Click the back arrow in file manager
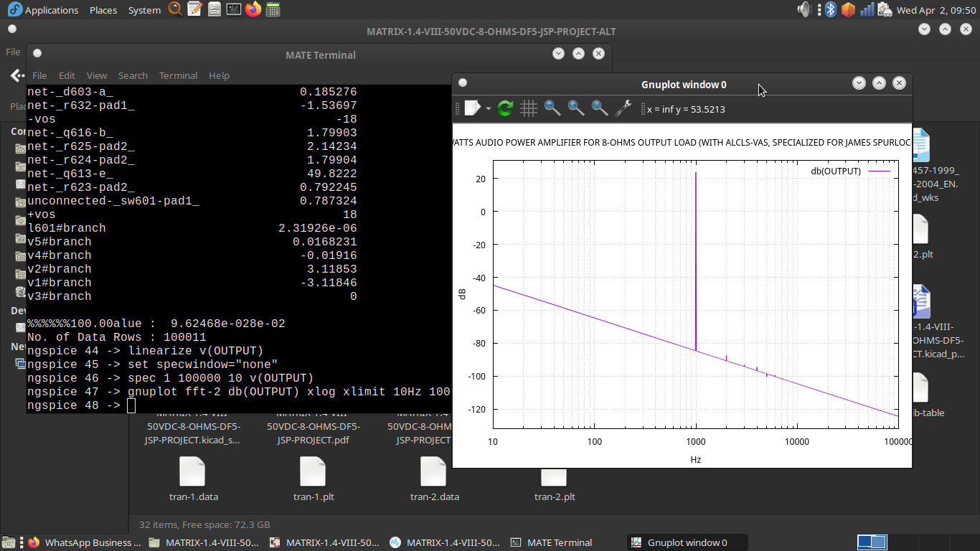Screen dimensions: 980x551 click(17, 75)
